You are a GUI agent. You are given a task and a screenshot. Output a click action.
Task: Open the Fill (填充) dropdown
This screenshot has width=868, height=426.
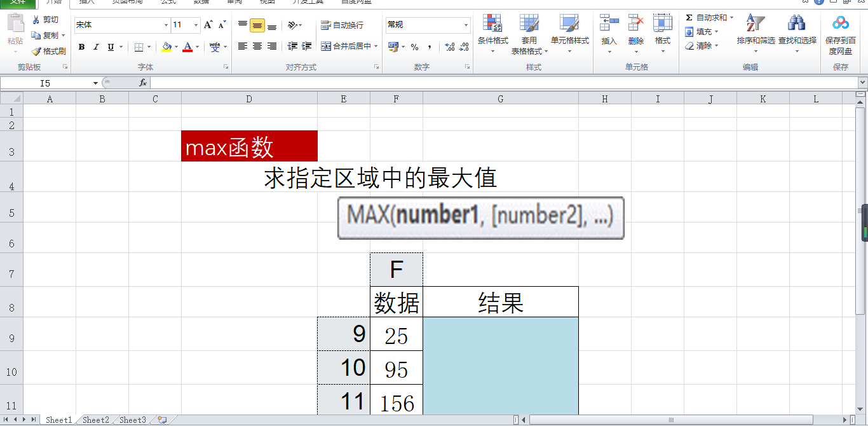click(x=702, y=32)
